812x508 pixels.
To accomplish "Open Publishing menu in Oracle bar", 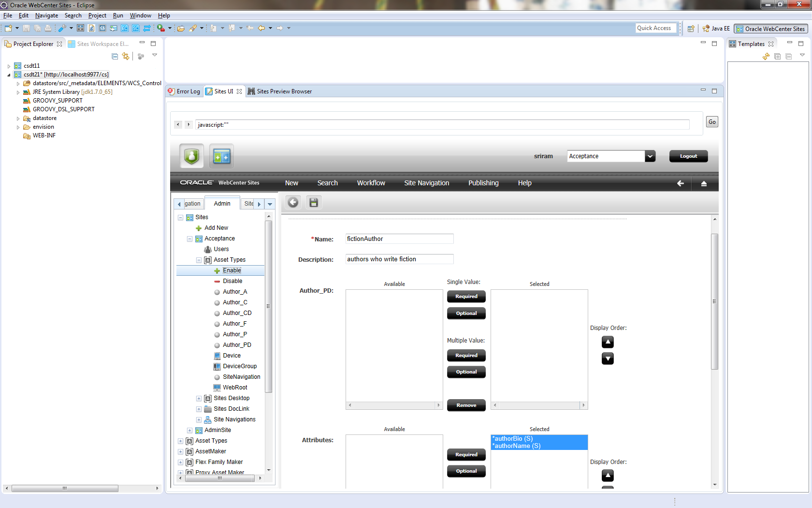I will pos(483,183).
